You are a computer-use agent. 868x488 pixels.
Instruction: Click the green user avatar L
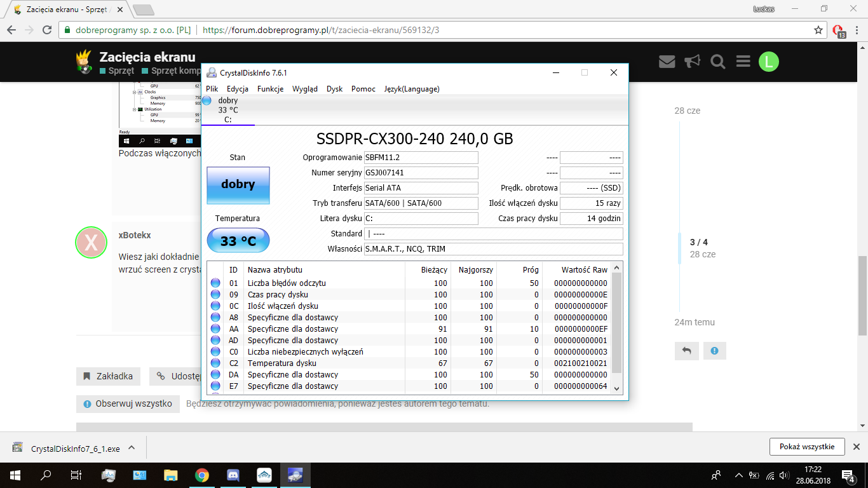pyautogui.click(x=768, y=62)
